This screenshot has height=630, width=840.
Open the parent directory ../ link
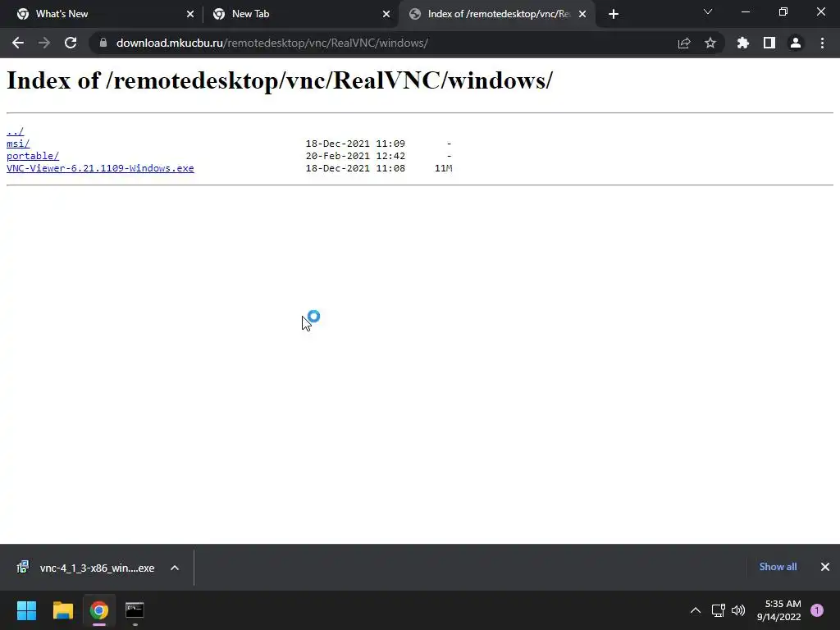click(x=15, y=131)
